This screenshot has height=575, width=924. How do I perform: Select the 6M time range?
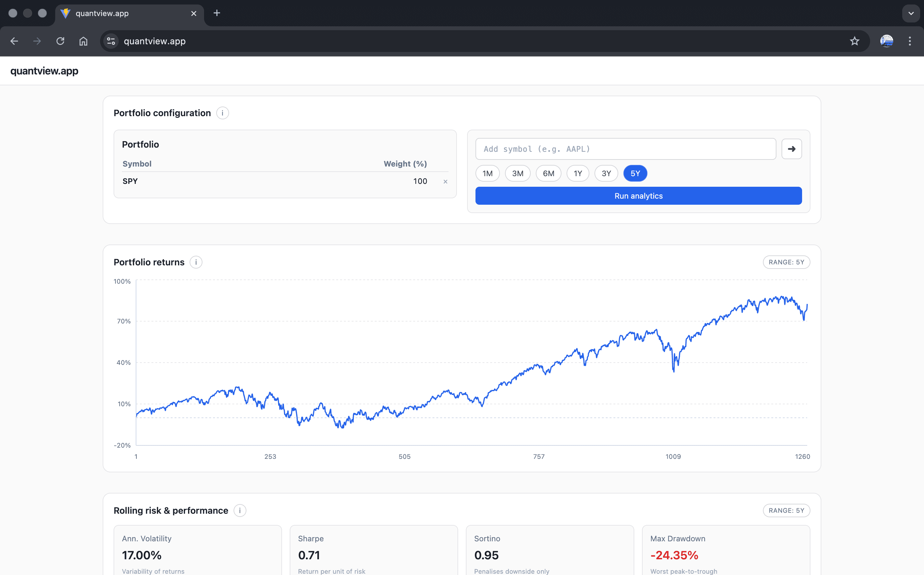pos(548,173)
